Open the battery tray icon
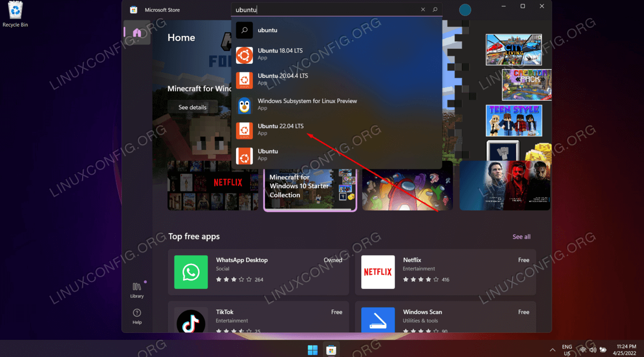The image size is (644, 357). click(x=604, y=350)
